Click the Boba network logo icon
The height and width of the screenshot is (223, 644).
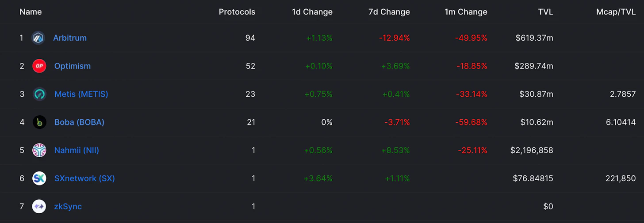pyautogui.click(x=39, y=122)
